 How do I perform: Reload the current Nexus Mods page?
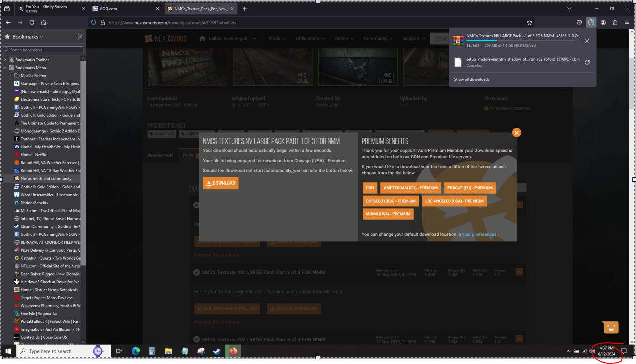click(32, 22)
